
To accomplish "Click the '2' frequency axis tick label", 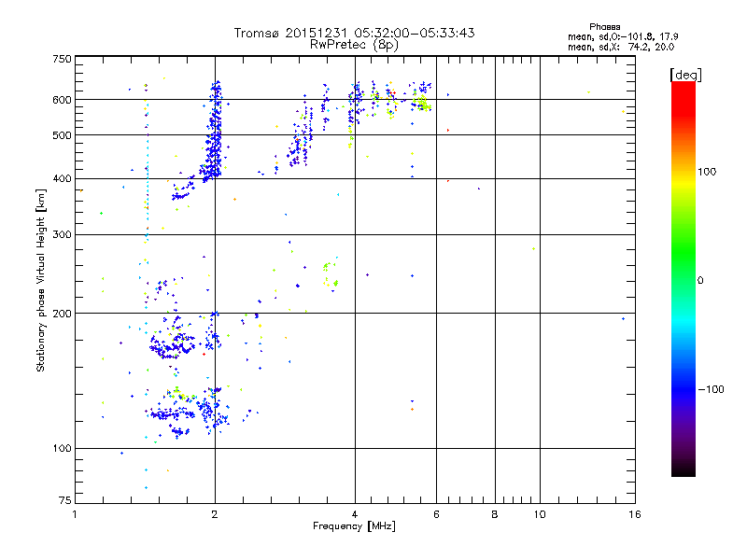I will click(x=215, y=514).
